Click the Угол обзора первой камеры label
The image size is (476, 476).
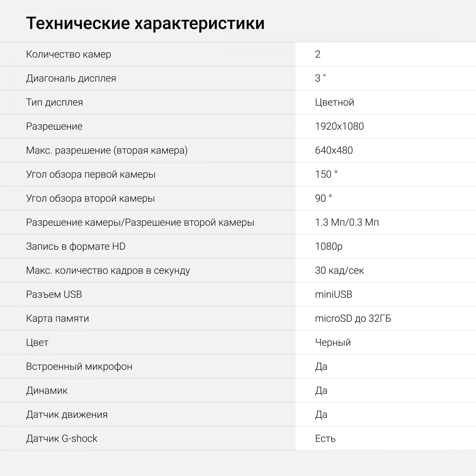[x=91, y=174]
